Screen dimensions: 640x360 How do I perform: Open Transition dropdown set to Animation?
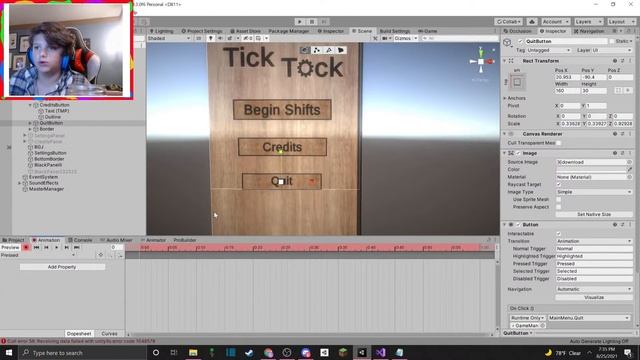click(x=594, y=241)
